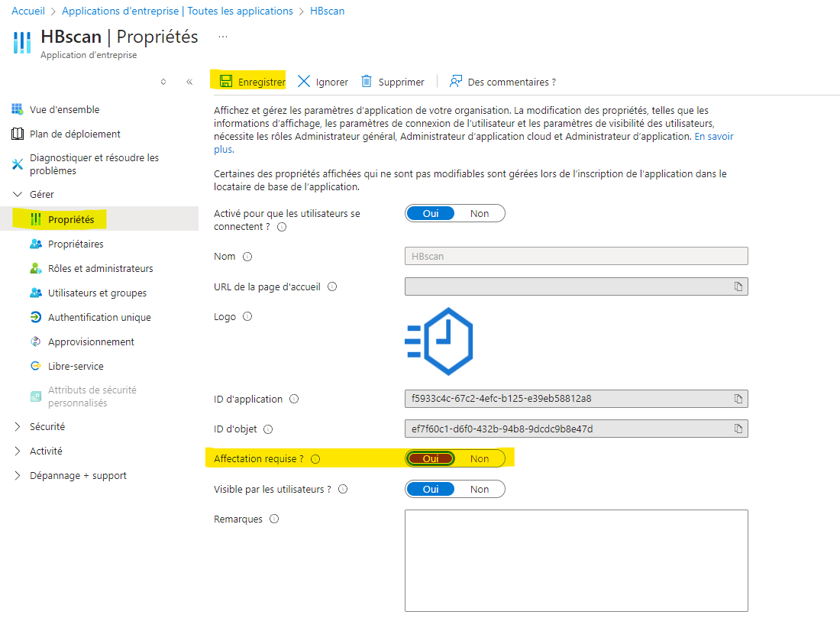The width and height of the screenshot is (840, 631).
Task: Open the ellipsis more options menu
Action: 223,37
